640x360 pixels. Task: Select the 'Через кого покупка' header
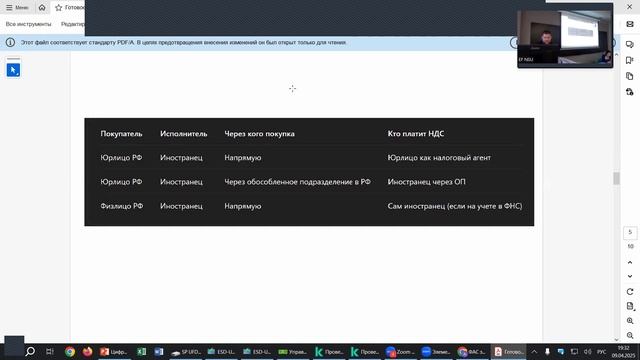coord(259,133)
